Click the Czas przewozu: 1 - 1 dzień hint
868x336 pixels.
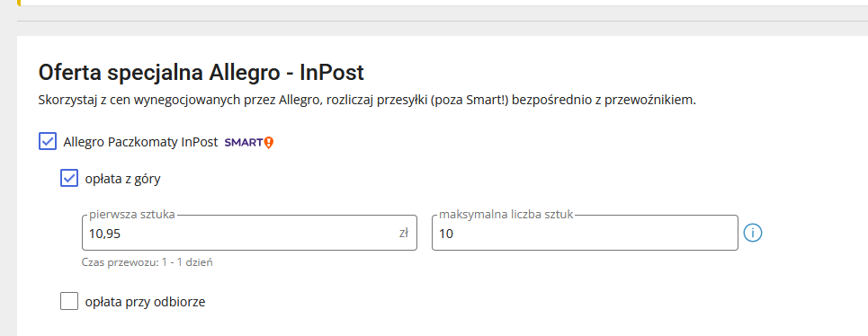(148, 262)
